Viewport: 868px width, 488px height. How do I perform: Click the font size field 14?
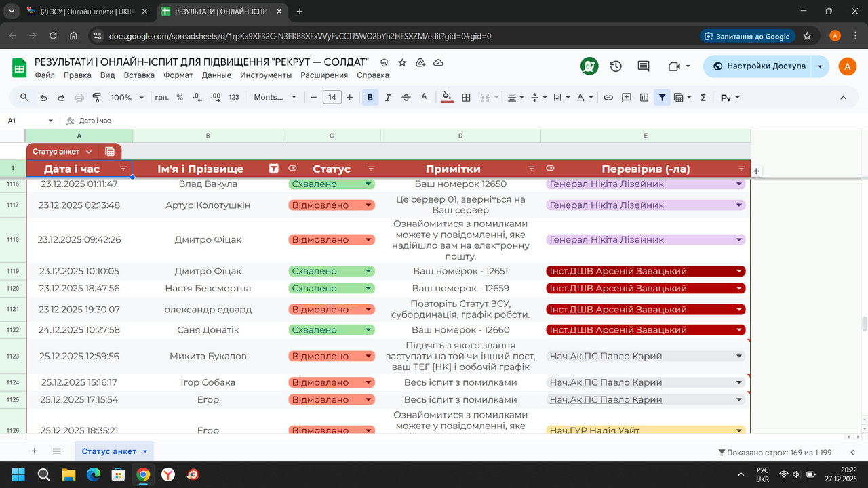(332, 98)
